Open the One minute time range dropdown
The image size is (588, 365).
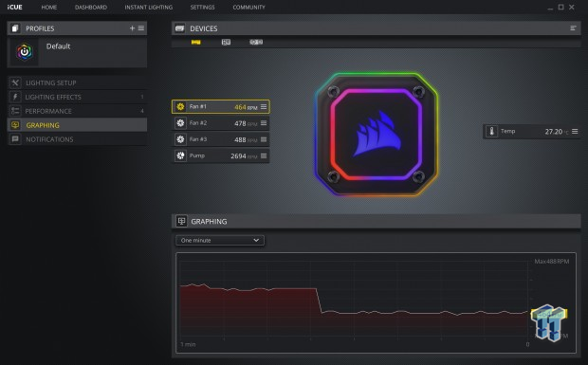click(x=220, y=240)
